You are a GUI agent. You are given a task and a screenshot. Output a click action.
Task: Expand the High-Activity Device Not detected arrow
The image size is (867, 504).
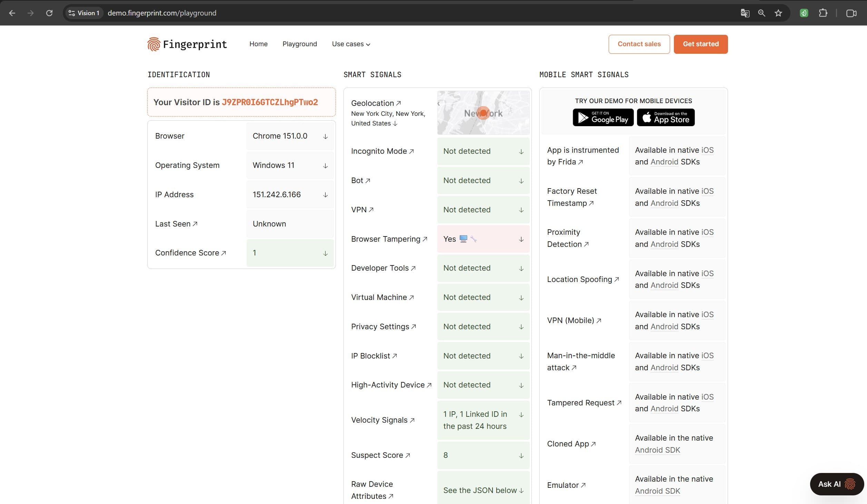(521, 385)
